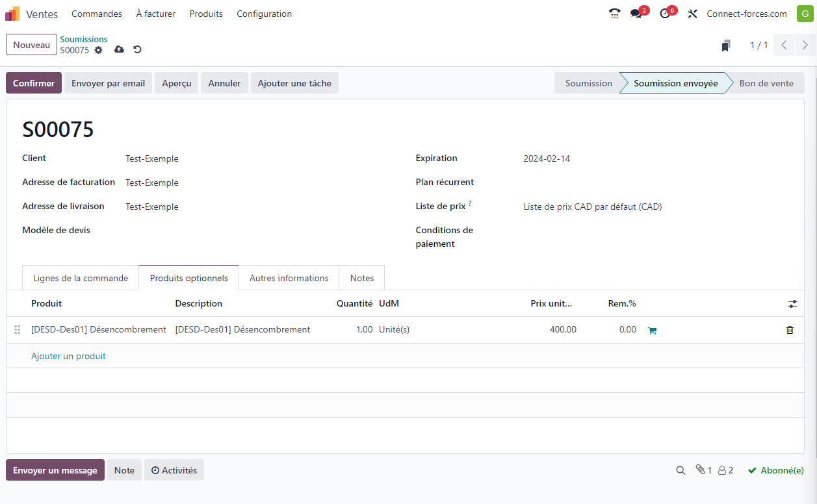This screenshot has width=817, height=504.
Task: Click the bookmark icon near the pager
Action: point(726,45)
